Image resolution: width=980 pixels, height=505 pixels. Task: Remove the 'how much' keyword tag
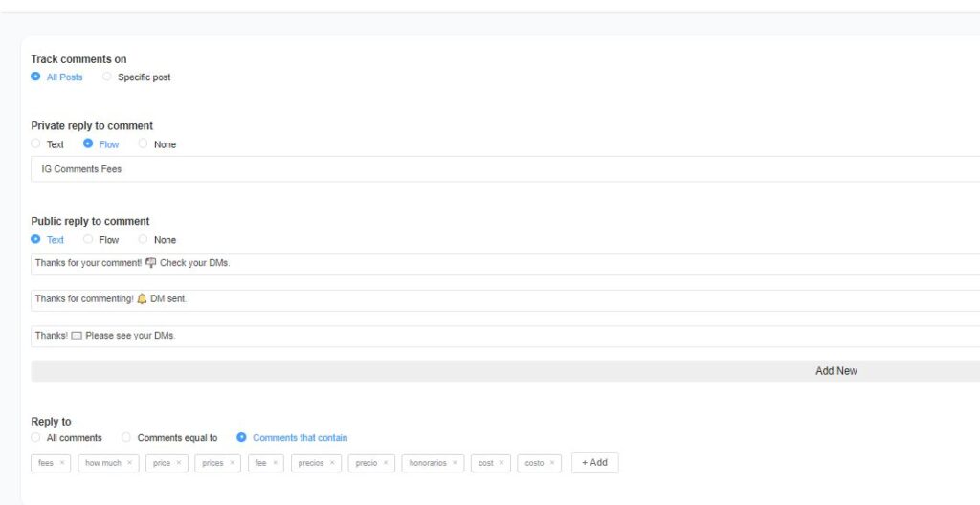coord(130,463)
